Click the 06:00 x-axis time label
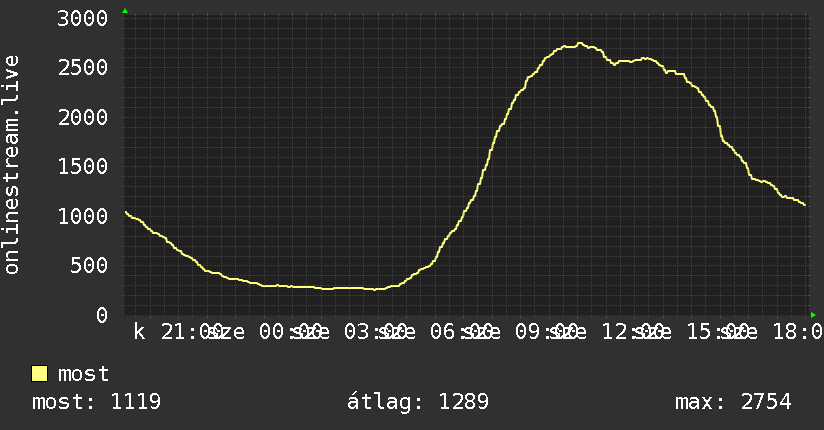This screenshot has width=824, height=430. pyautogui.click(x=461, y=332)
